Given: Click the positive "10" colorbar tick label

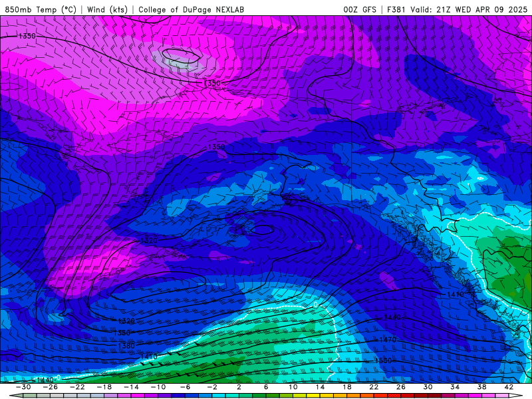Looking at the screenshot, I should tap(293, 387).
